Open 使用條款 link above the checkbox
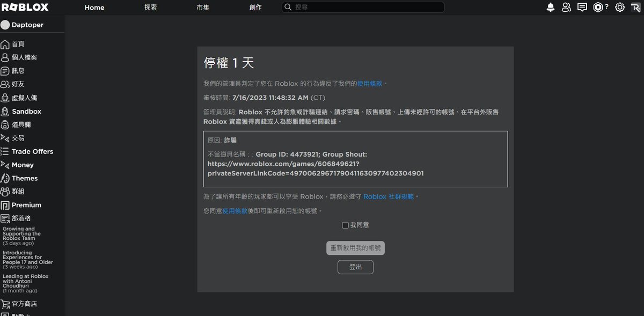The image size is (644, 316). tap(235, 211)
